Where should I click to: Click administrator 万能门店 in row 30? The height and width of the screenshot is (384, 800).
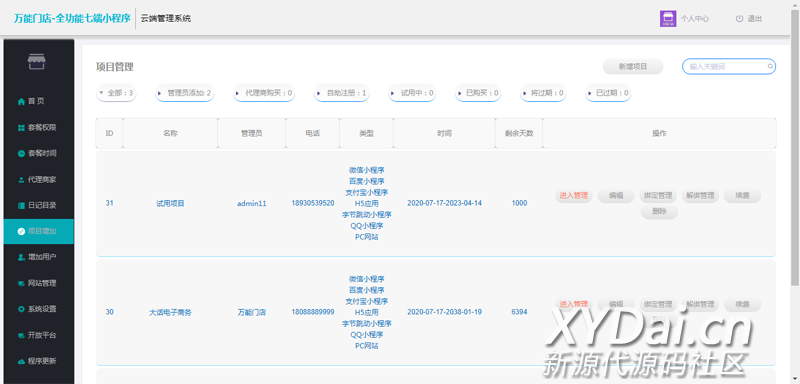pos(252,312)
